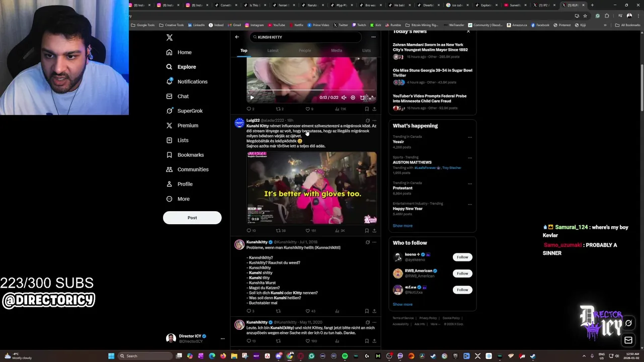
Task: Switch to the Latest tab
Action: point(273,50)
